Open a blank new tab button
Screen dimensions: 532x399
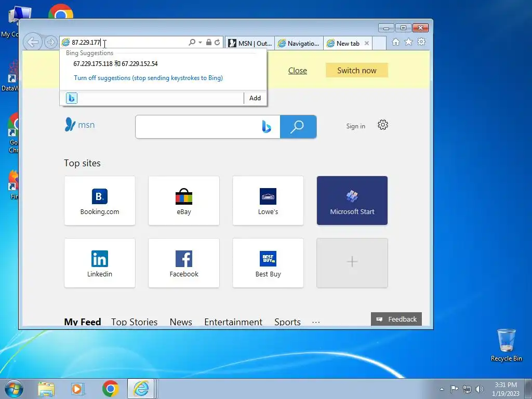pos(379,43)
